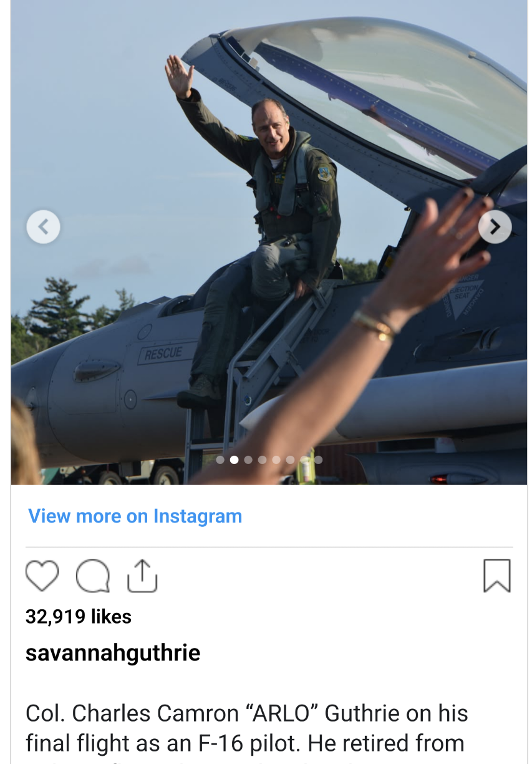Select the highlighted second carousel dot
Screen dimensions: 532x777
[x=234, y=460]
